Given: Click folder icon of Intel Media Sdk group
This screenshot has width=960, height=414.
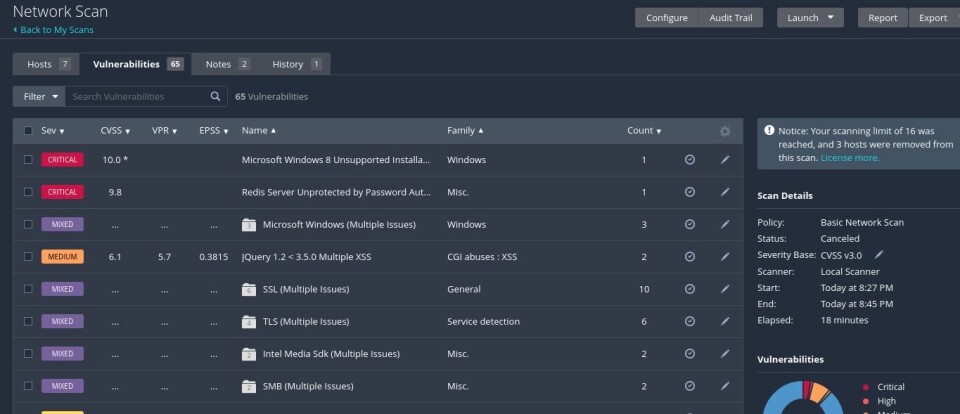Looking at the screenshot, I should pos(249,354).
